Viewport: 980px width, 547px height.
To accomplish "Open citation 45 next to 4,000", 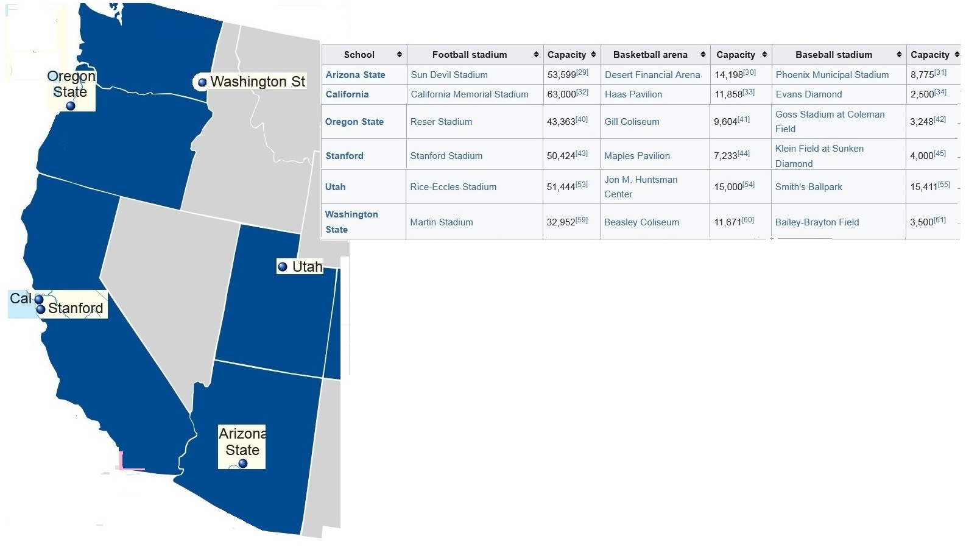I will click(x=940, y=154).
